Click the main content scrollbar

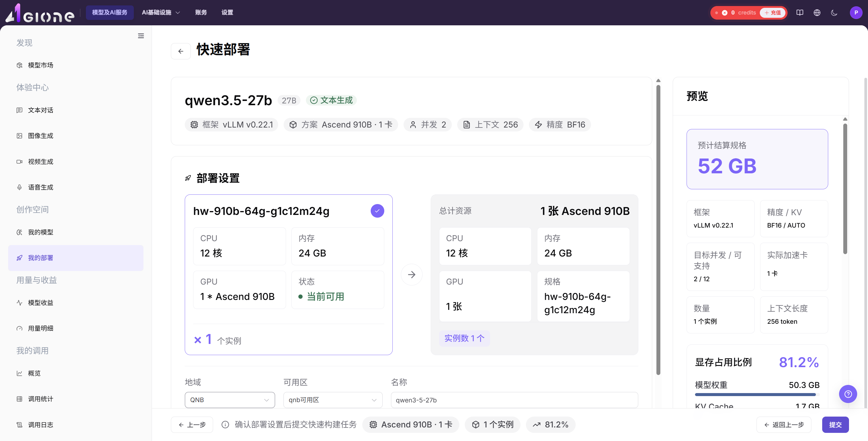pos(659,230)
